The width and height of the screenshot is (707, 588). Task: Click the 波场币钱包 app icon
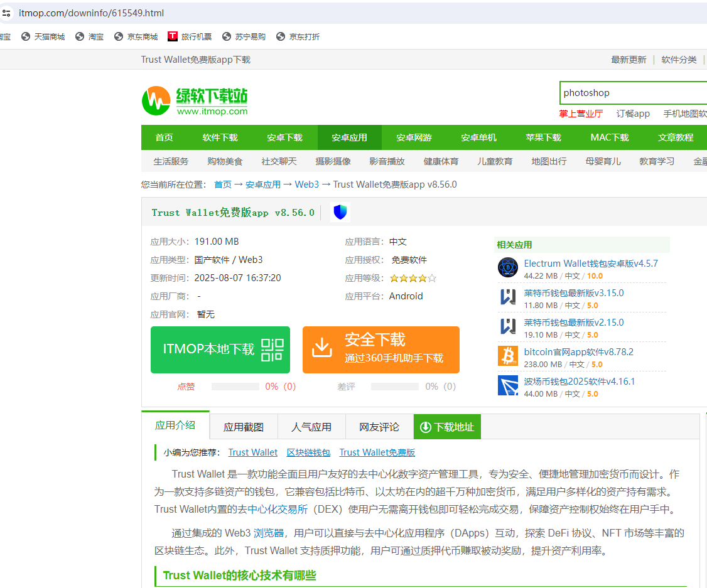[508, 386]
